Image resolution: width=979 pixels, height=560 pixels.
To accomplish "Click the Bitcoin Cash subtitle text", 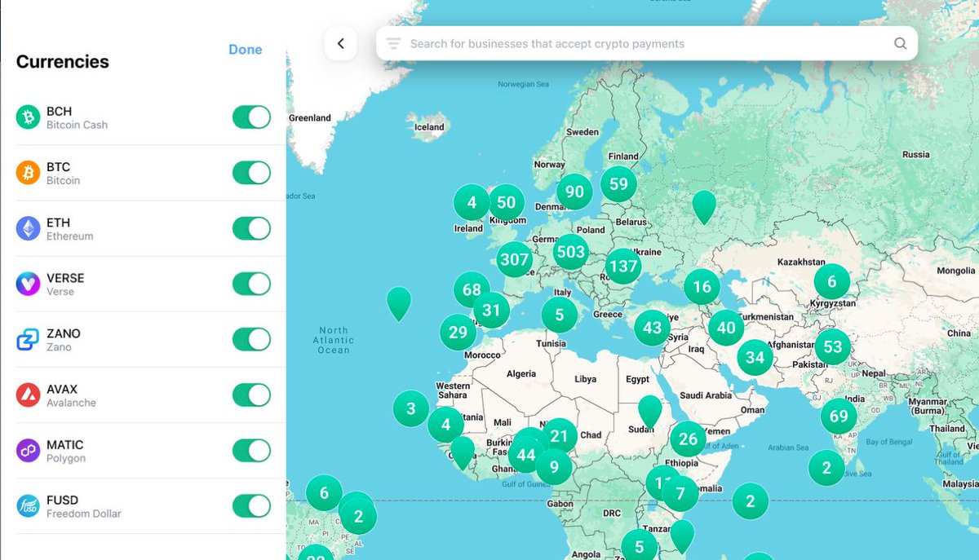I will [x=77, y=125].
